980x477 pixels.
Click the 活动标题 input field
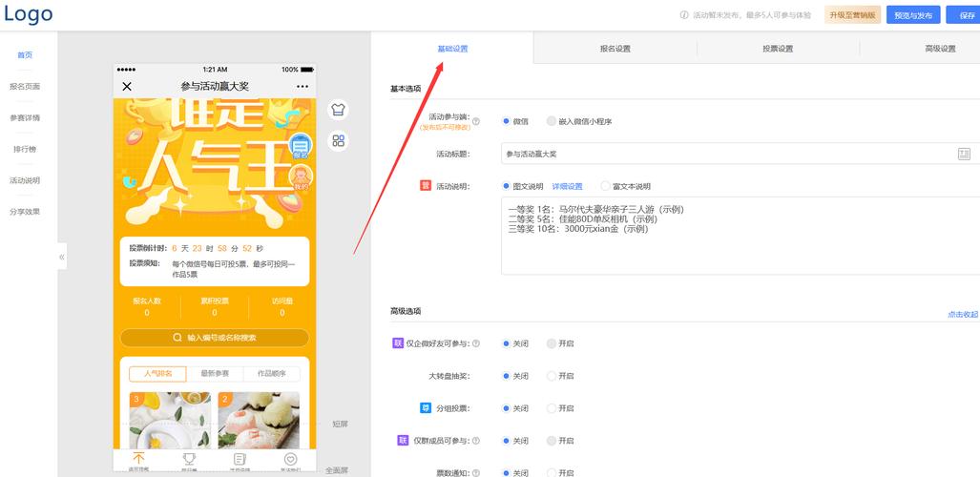point(740,154)
